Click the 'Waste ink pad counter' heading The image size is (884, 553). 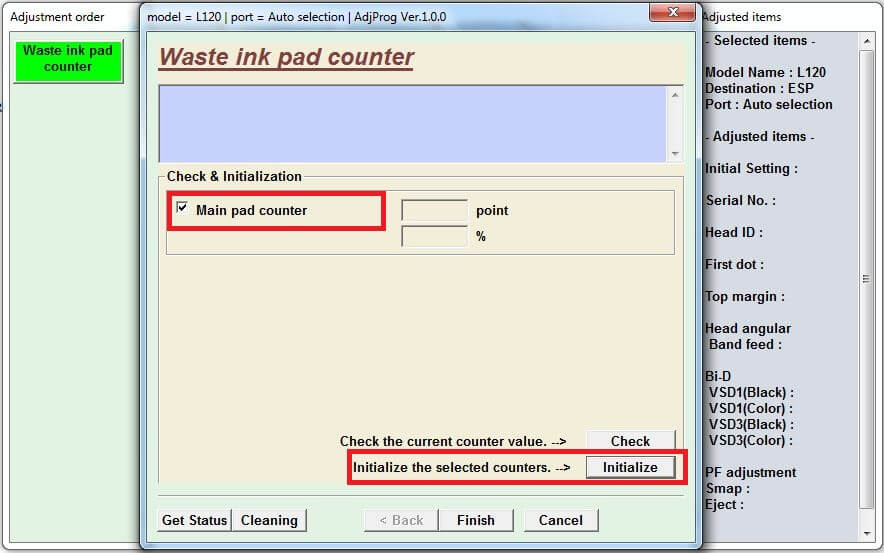286,57
